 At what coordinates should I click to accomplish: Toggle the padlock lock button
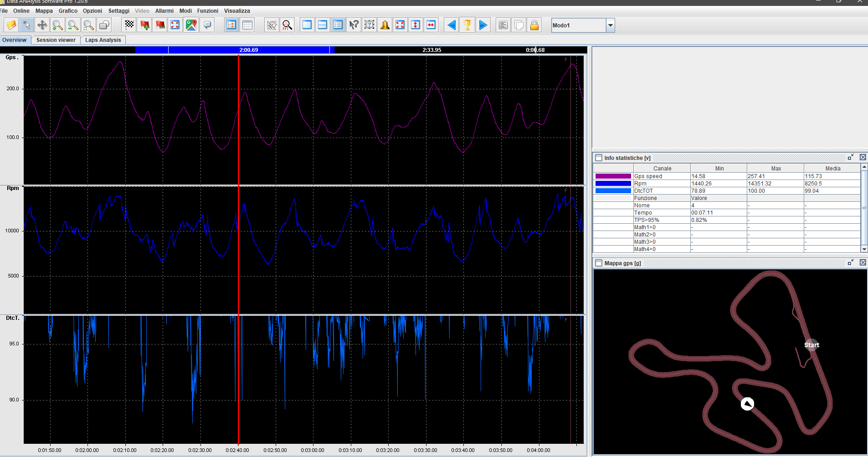534,25
